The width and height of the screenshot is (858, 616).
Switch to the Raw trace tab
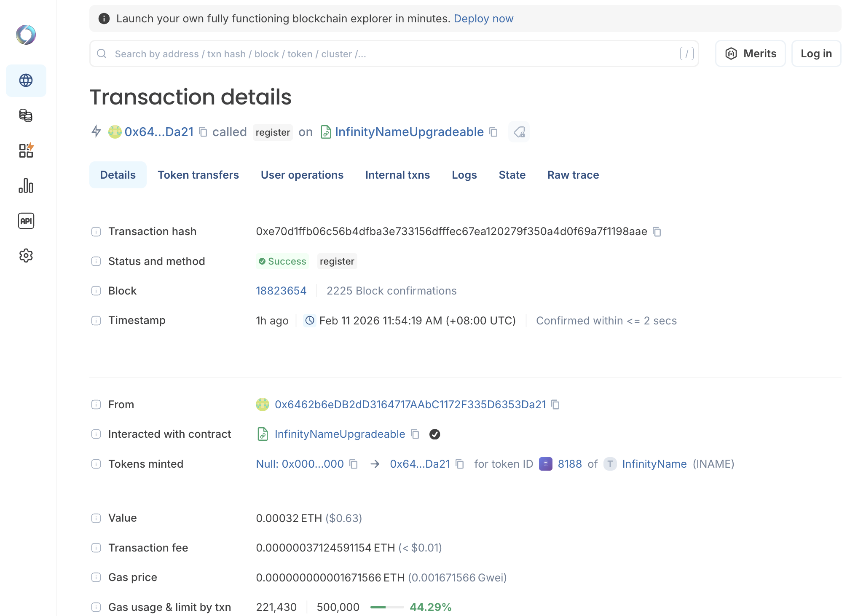point(573,174)
